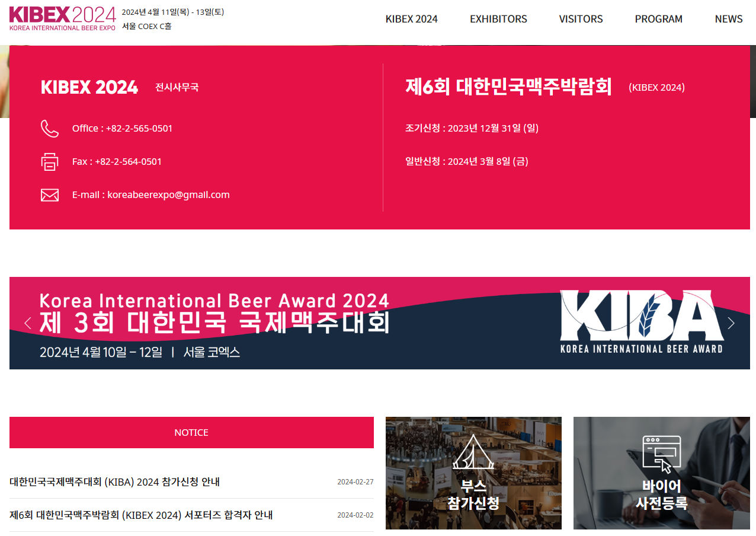Click the 바이어 사전등록 card
Image resolution: width=756 pixels, height=536 pixels.
click(x=662, y=473)
